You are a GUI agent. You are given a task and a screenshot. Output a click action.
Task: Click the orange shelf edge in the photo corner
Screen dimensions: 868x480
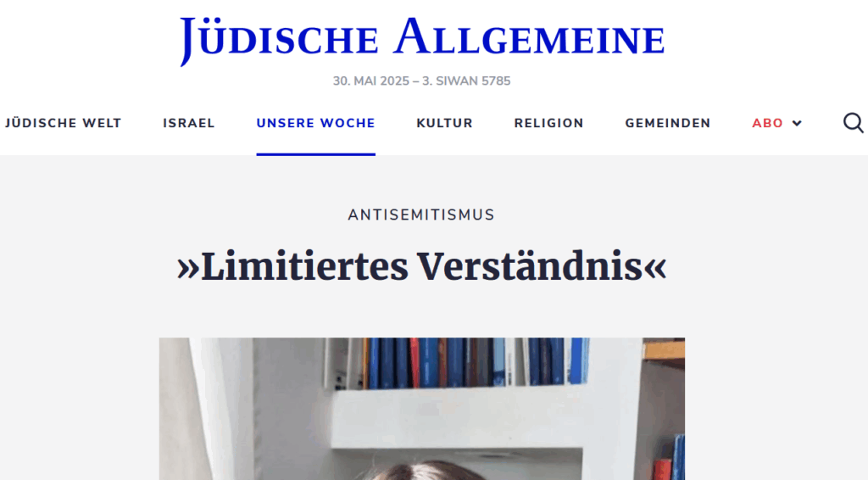pos(664,350)
